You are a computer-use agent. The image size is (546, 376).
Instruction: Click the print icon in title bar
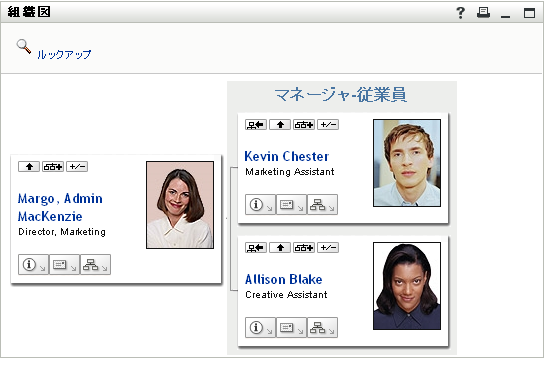pos(483,13)
